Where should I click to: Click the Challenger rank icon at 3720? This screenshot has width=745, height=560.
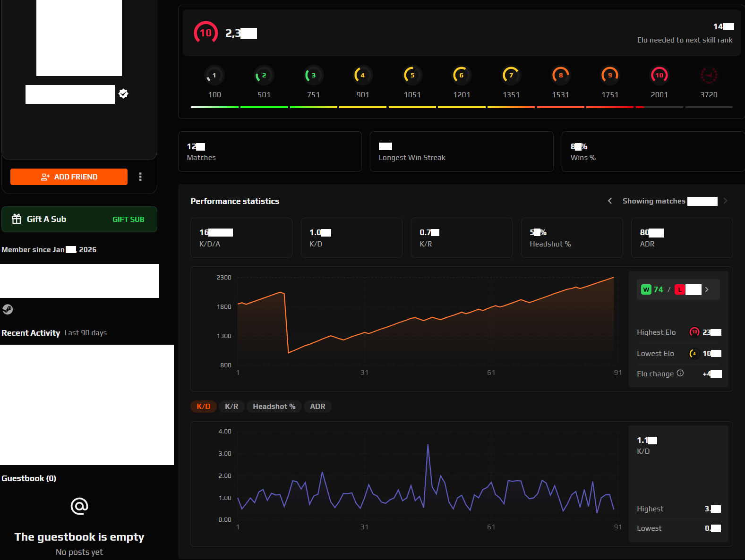coord(708,75)
